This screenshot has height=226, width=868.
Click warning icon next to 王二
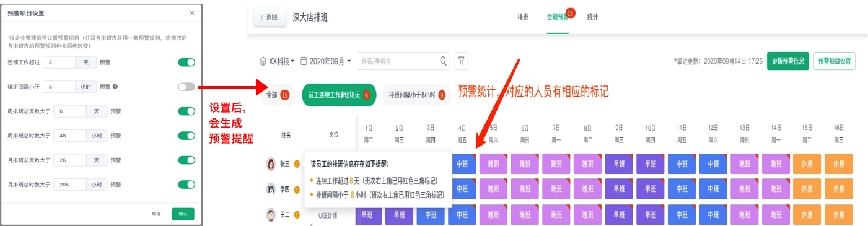[297, 215]
